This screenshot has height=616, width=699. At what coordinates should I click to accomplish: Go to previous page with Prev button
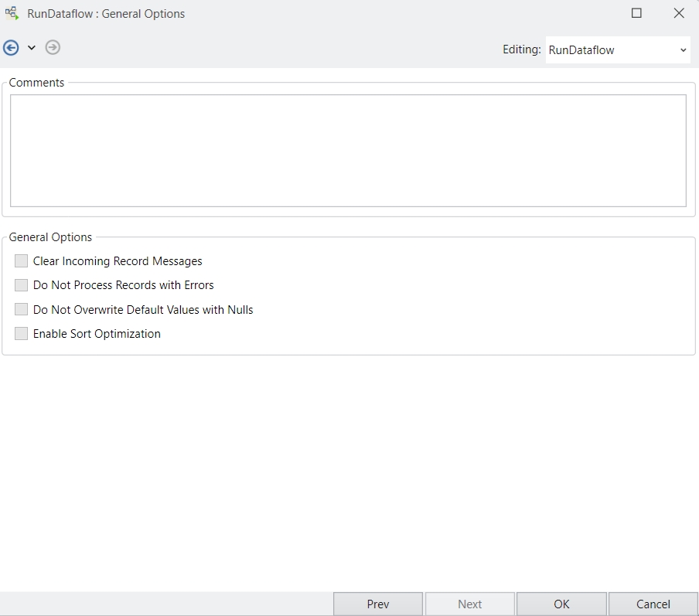pyautogui.click(x=378, y=604)
